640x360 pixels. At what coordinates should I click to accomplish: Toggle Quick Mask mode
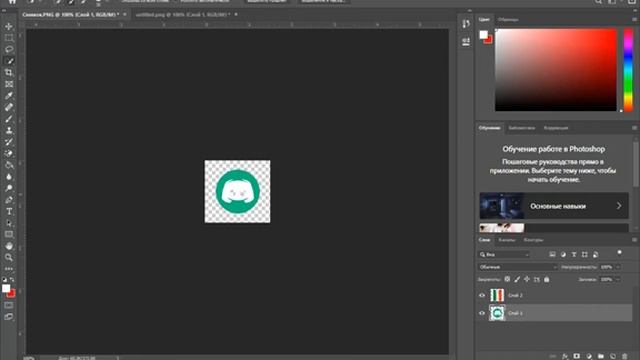pyautogui.click(x=9, y=305)
